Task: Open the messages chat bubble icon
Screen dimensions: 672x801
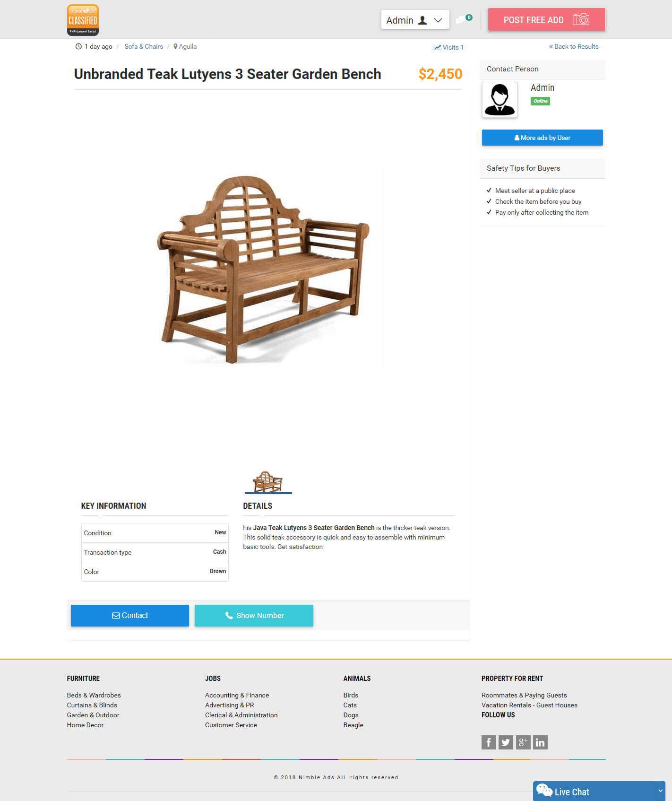Action: point(460,20)
